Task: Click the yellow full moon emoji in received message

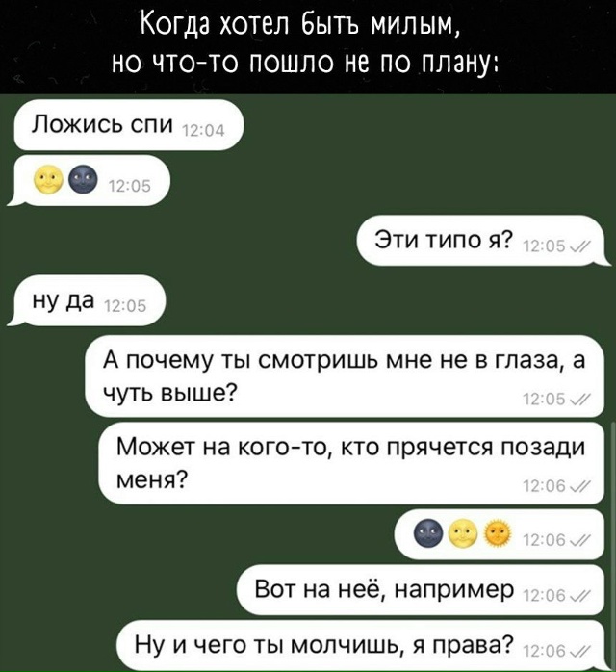Action: (48, 179)
